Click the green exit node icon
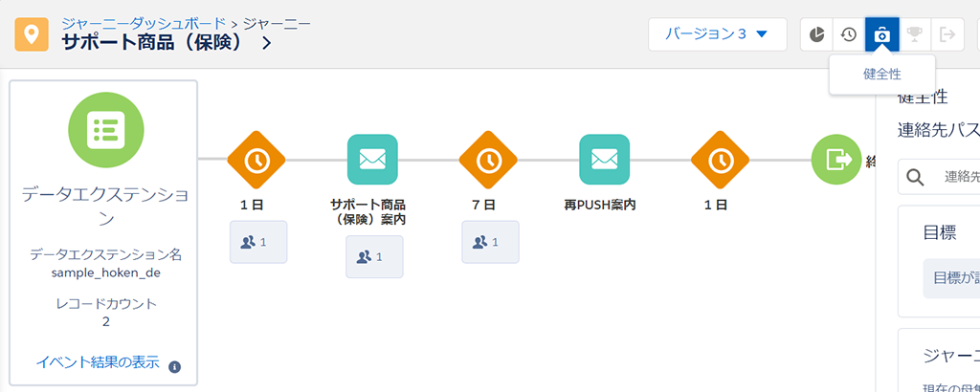Image resolution: width=980 pixels, height=392 pixels. click(835, 160)
